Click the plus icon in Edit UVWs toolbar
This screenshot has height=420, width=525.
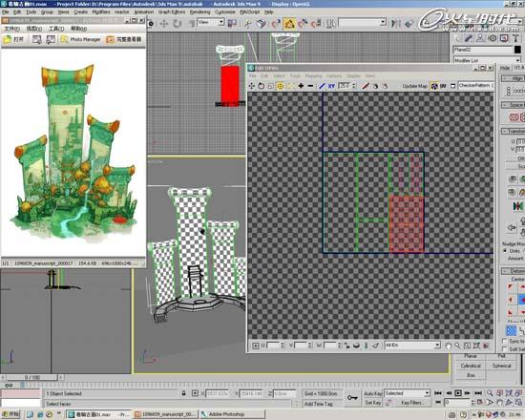(301, 86)
